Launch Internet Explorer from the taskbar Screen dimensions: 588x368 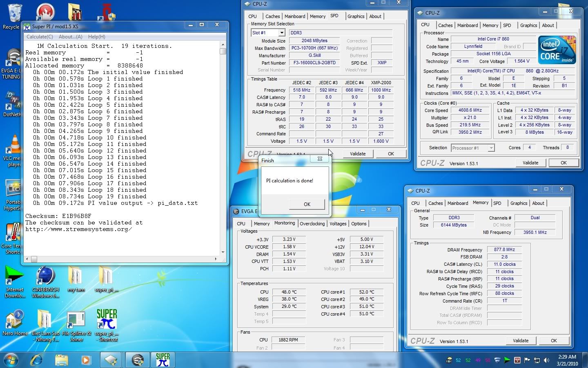pos(37,360)
